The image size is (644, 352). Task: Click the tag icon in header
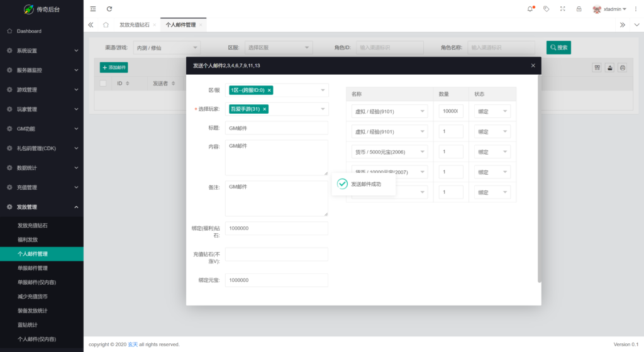546,9
